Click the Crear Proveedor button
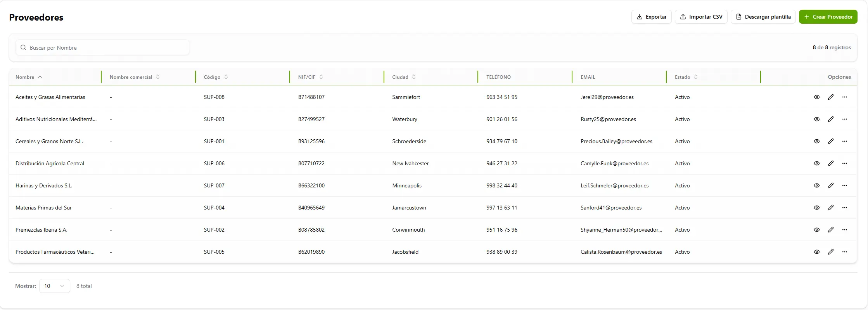This screenshot has height=310, width=868. pyautogui.click(x=828, y=17)
